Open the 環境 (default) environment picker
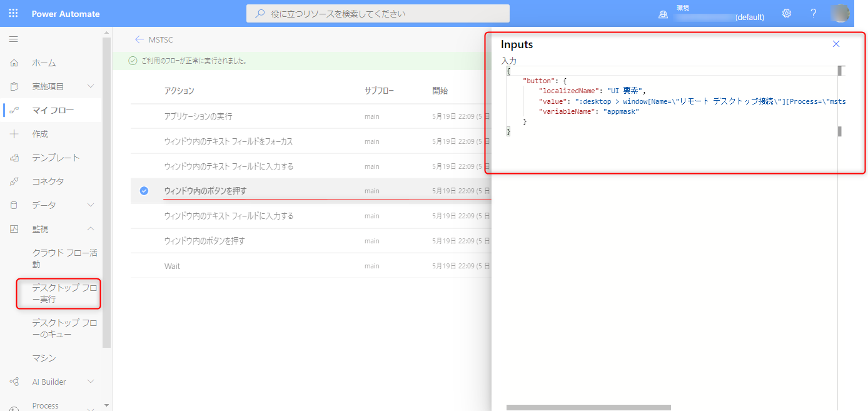 [720, 13]
